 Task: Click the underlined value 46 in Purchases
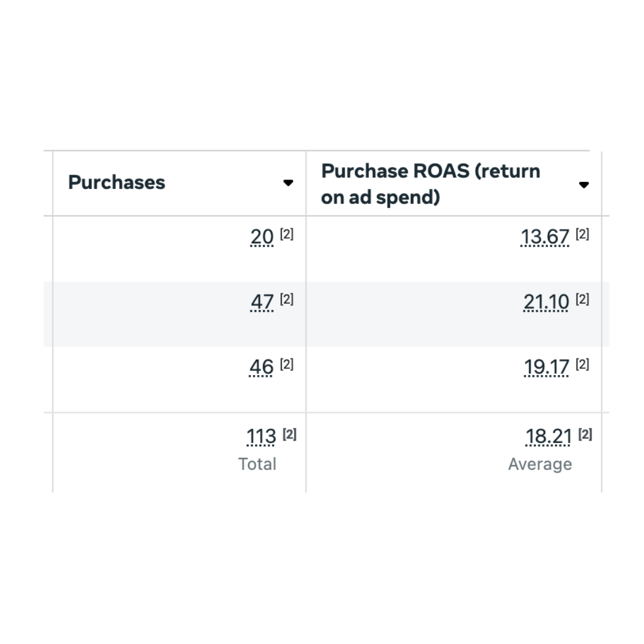pyautogui.click(x=261, y=367)
